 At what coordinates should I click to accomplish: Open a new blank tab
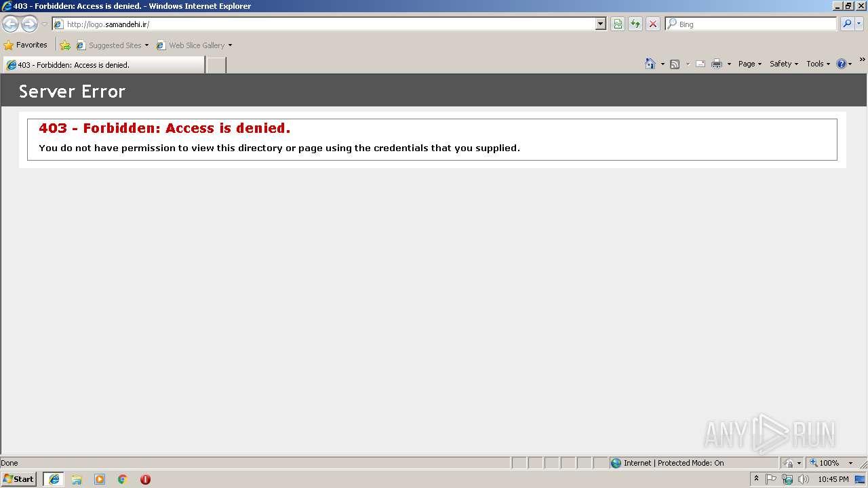[x=216, y=65]
